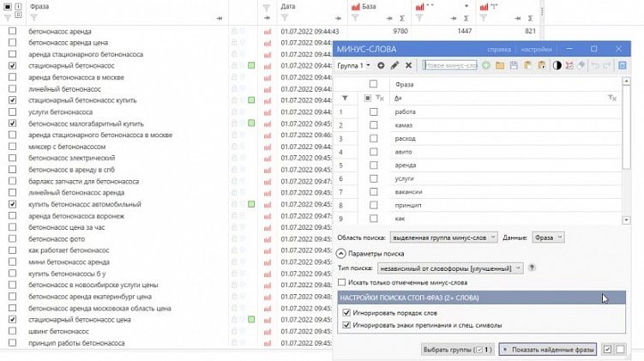Focus the Новое минус-слово input field
Viewport: 644px width, 361px height.
(x=449, y=65)
